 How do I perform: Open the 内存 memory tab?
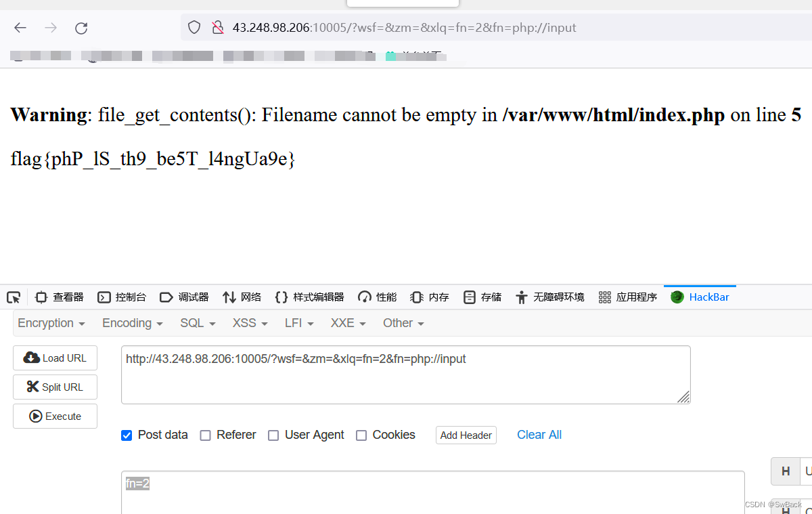click(x=430, y=297)
